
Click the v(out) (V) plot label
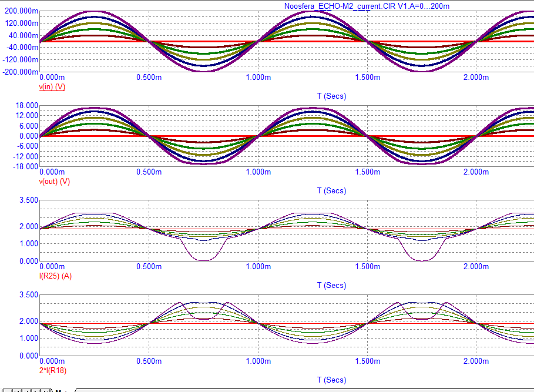(x=55, y=182)
